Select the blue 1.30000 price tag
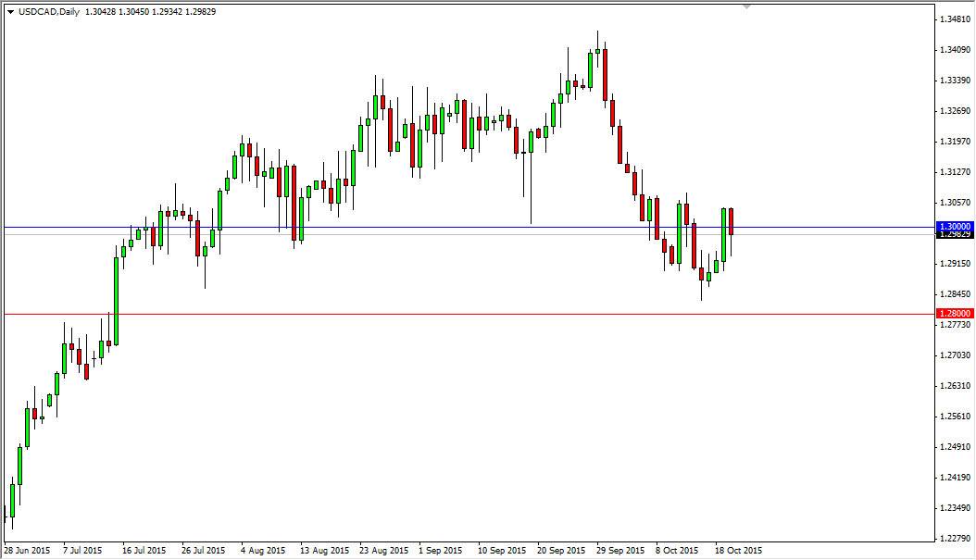976x560 pixels. 954,226
